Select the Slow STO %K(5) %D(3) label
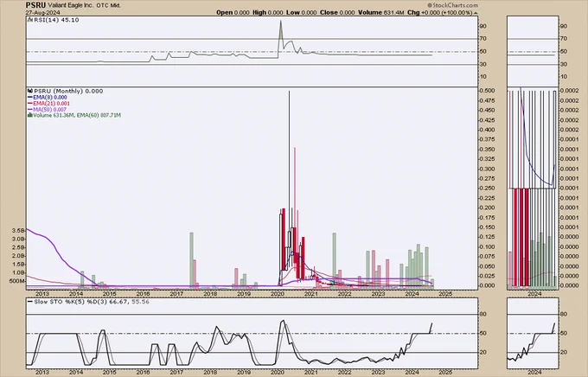 coord(92,301)
